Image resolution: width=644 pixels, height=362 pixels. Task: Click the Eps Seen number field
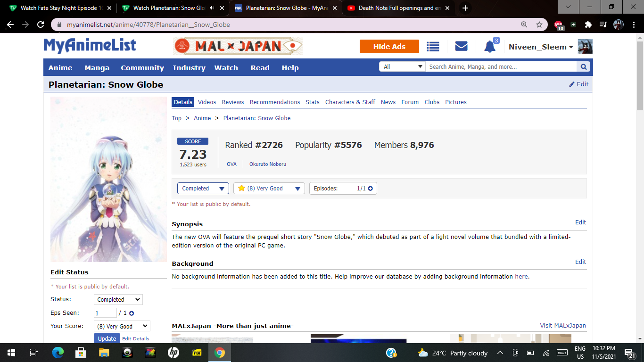point(105,313)
